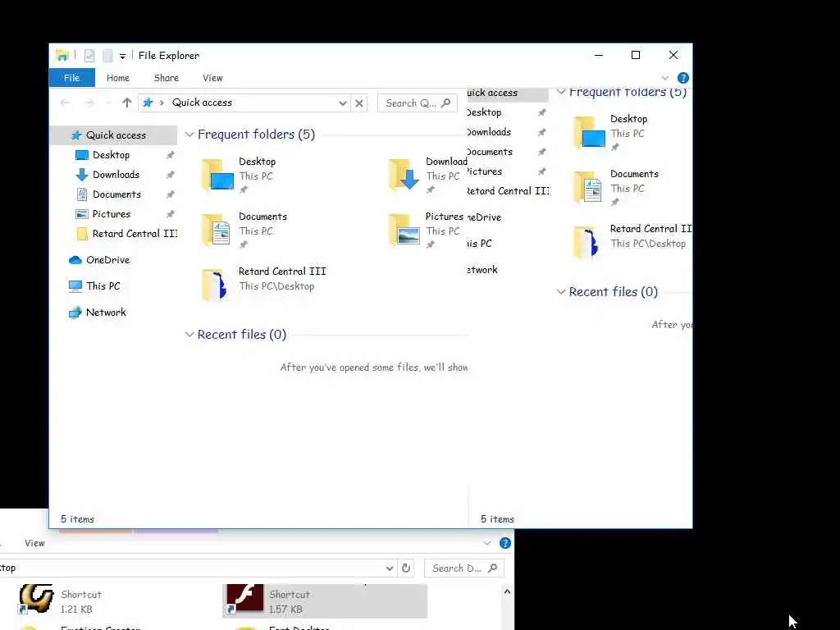Open the View tab in File Explorer window
Image resolution: width=840 pixels, height=630 pixels.
click(x=212, y=78)
